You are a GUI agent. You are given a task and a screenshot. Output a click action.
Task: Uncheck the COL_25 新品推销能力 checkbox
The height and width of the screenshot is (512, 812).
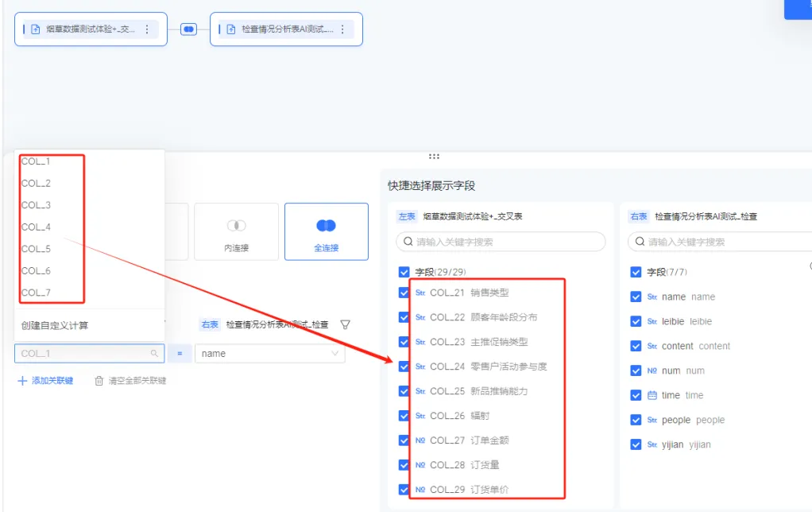(x=404, y=391)
